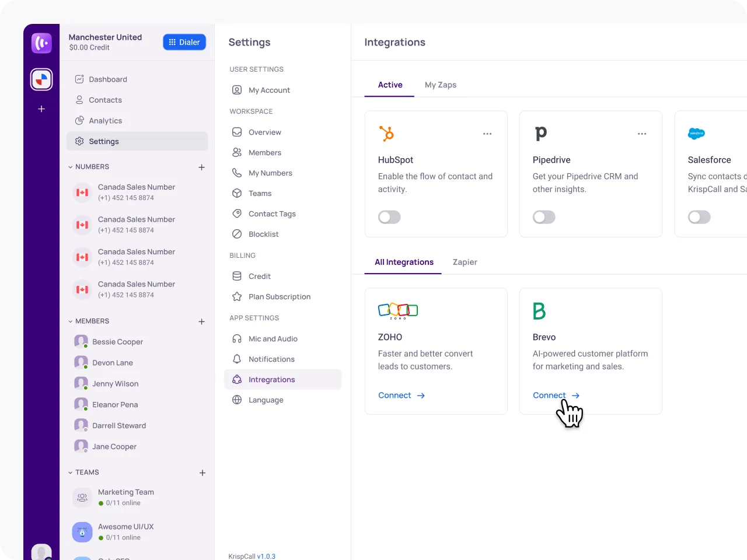Image resolution: width=747 pixels, height=560 pixels.
Task: Click the HubSpot logo icon
Action: [x=386, y=134]
